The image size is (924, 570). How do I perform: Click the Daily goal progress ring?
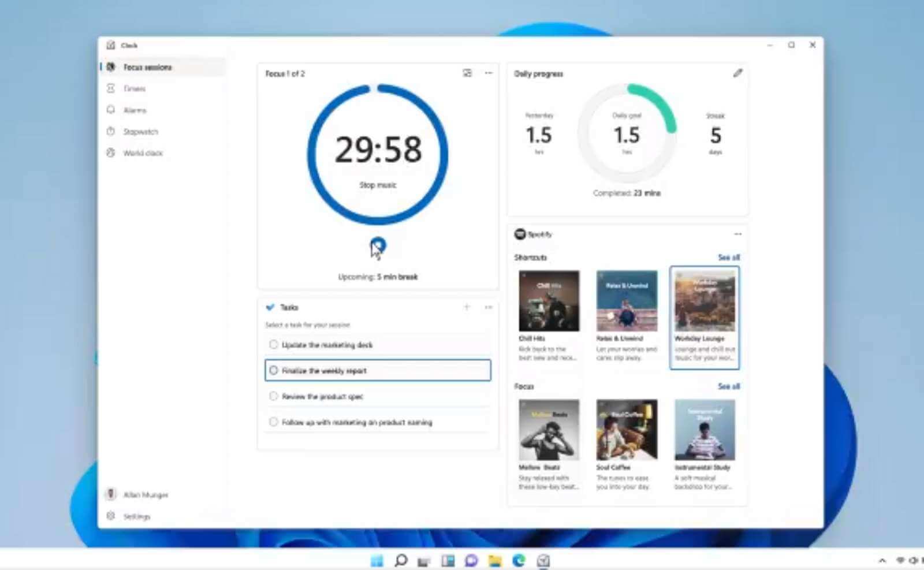(x=627, y=133)
